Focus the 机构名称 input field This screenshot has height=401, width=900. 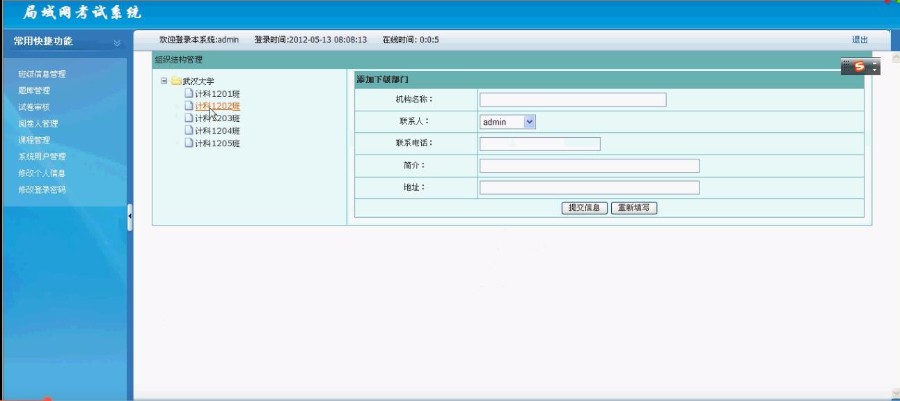click(573, 100)
